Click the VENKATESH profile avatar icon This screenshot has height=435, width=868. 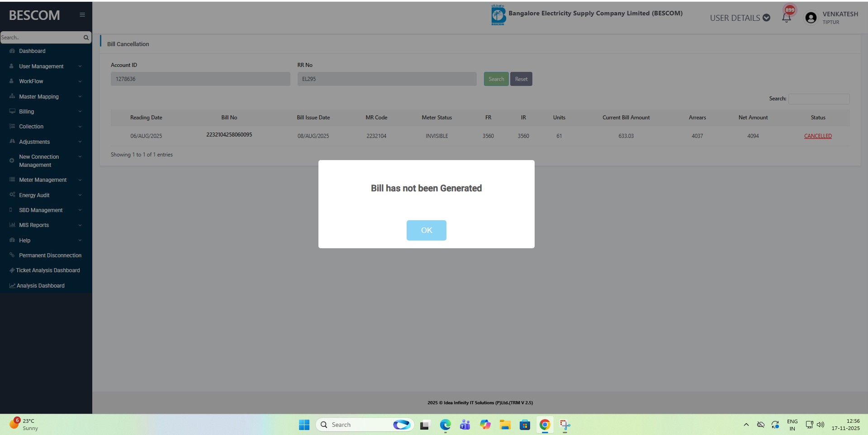click(811, 18)
